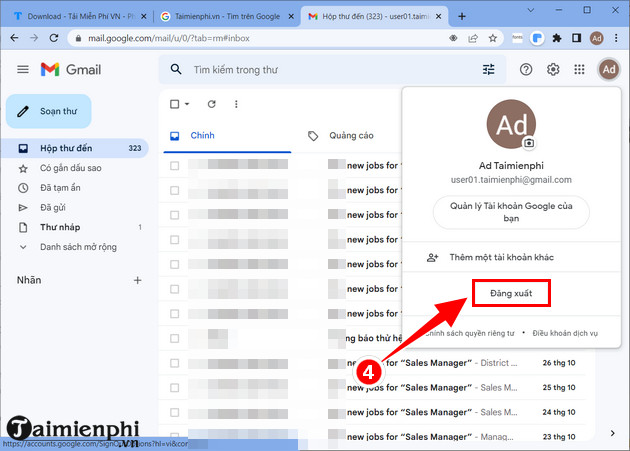Image resolution: width=630 pixels, height=451 pixels.
Task: Click the share page icon in address bar
Action: 473,38
